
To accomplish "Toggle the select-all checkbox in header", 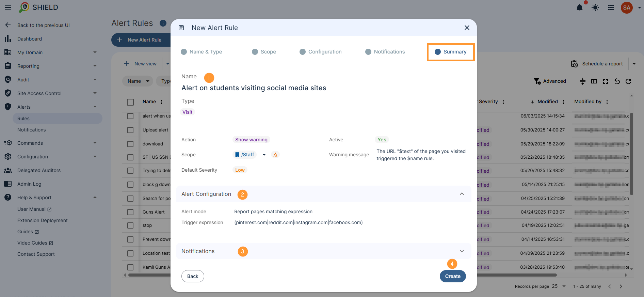I will point(130,102).
